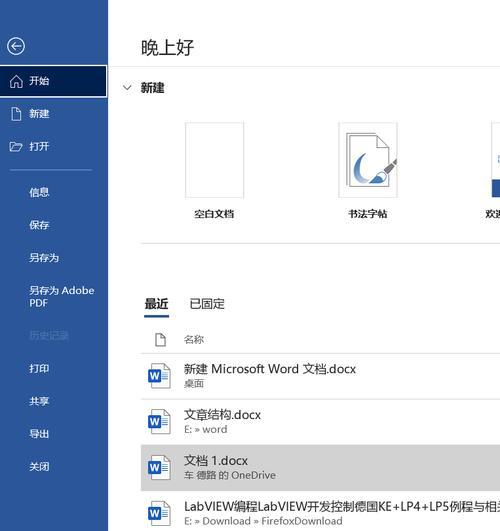Click the open folder icon beside 打开

(16, 147)
